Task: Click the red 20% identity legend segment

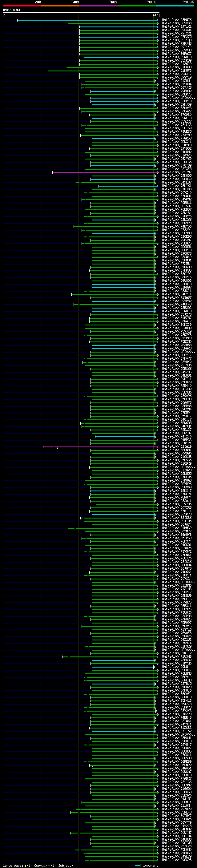Action: [22, 6]
